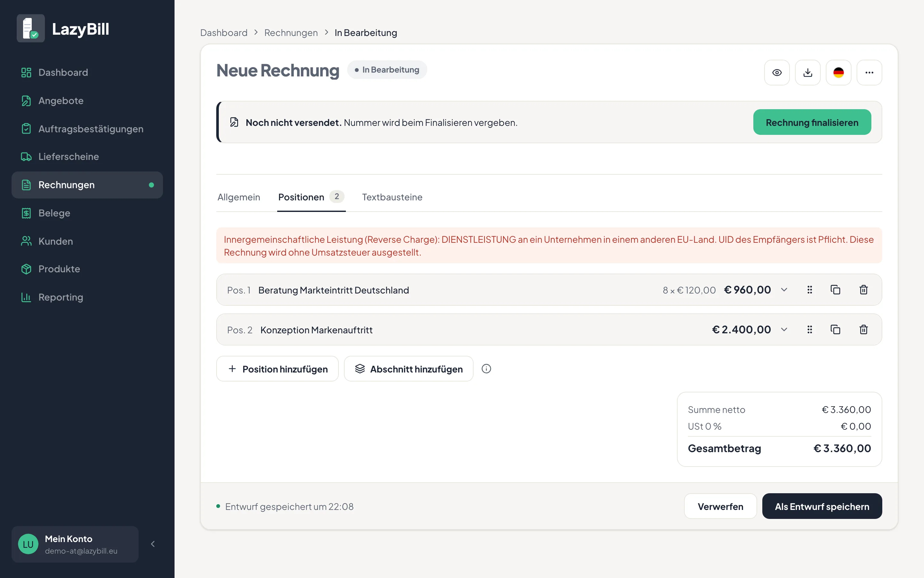This screenshot has width=924, height=578.
Task: Duplicate Pos. 2 with copy icon
Action: pyautogui.click(x=835, y=329)
